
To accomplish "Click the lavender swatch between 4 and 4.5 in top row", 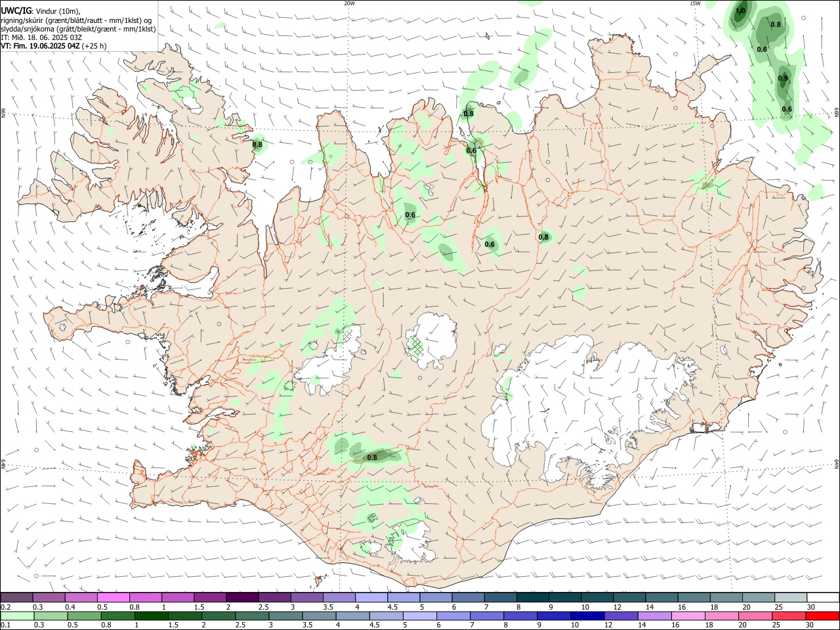I will (x=371, y=598).
